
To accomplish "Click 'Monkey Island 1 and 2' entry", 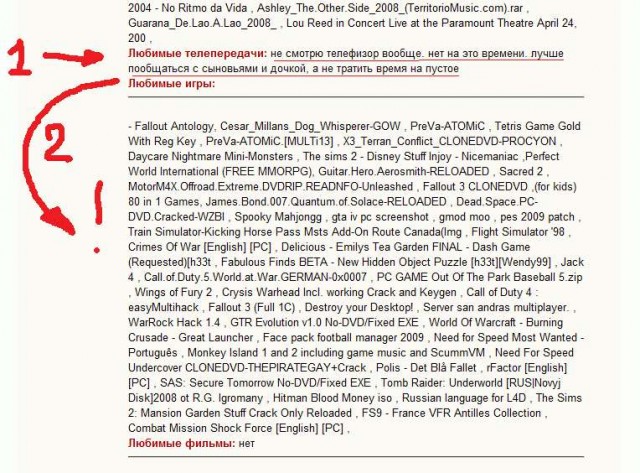I will 243,353.
